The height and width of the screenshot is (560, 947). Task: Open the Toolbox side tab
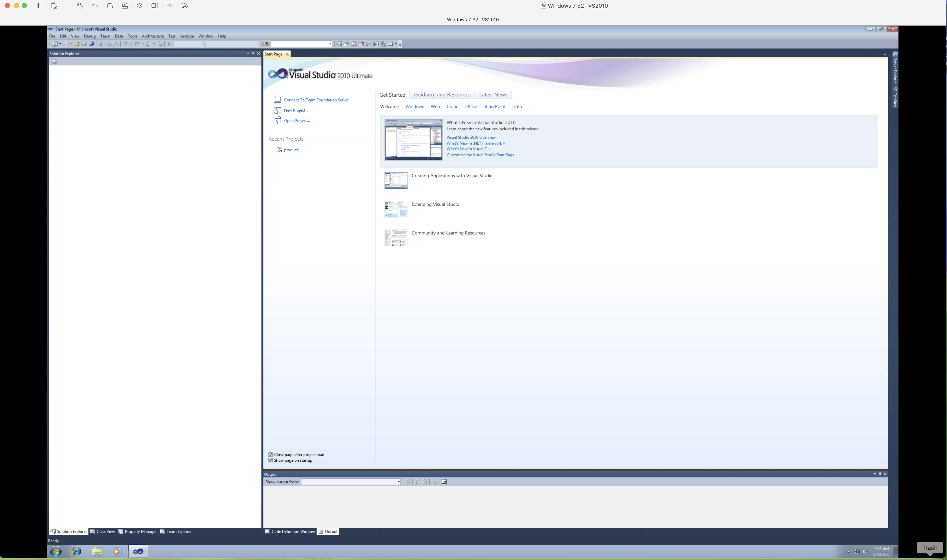tap(895, 97)
